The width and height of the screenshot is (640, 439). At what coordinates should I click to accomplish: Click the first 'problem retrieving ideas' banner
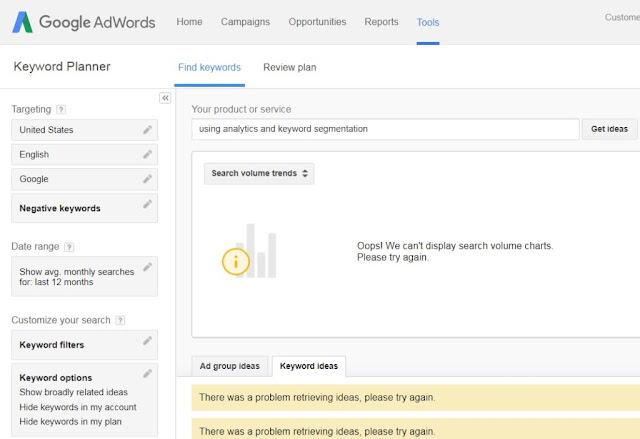click(x=416, y=397)
